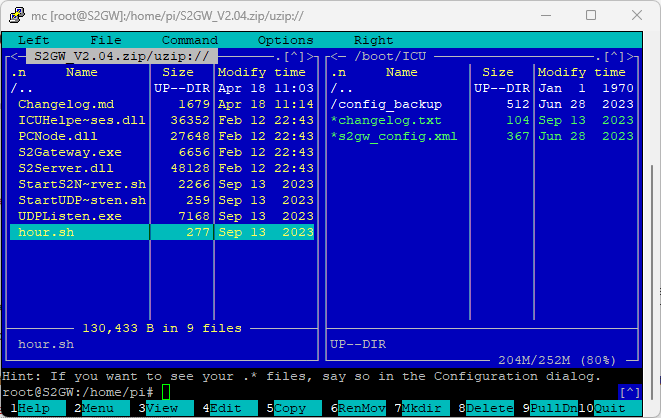This screenshot has width=661, height=418.
Task: Click the ".n" sort indicator in right panel
Action: coord(338,72)
